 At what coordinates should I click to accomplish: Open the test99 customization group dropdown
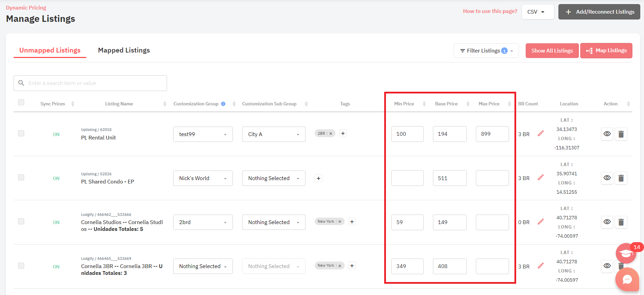(x=203, y=134)
